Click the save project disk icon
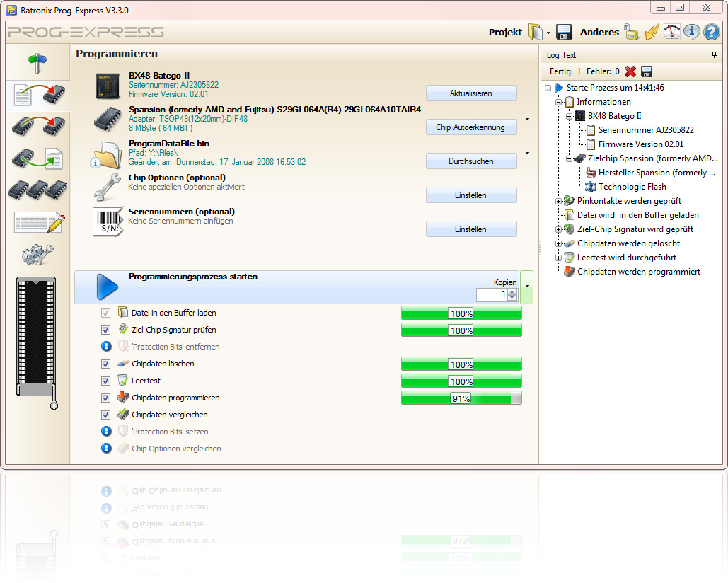The width and height of the screenshot is (728, 583). [563, 32]
